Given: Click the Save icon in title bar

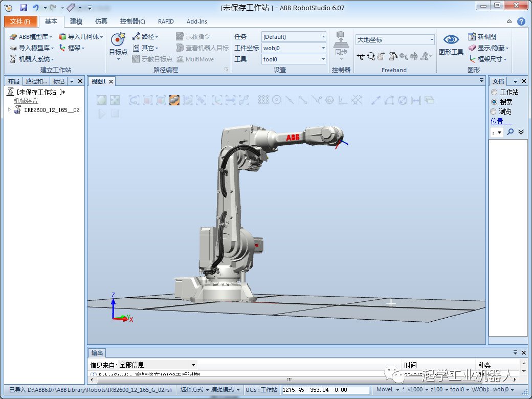Looking at the screenshot, I should pyautogui.click(x=23, y=8).
